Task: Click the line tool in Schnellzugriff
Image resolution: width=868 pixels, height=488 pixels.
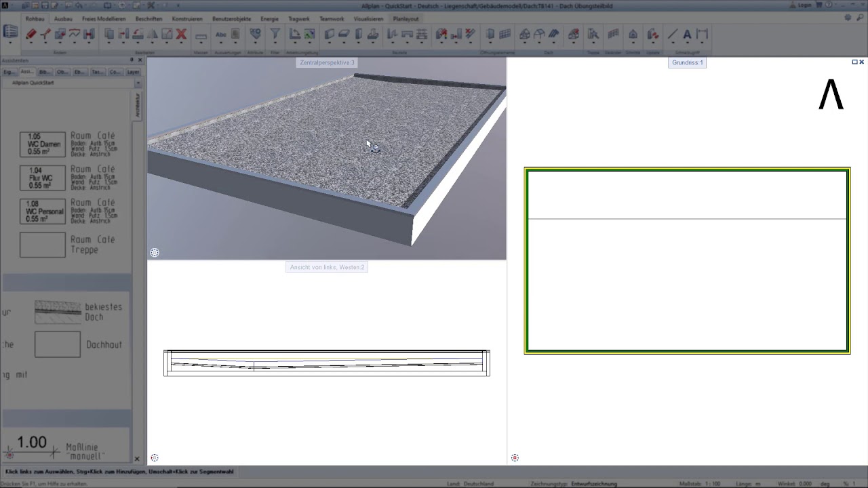Action: point(672,34)
